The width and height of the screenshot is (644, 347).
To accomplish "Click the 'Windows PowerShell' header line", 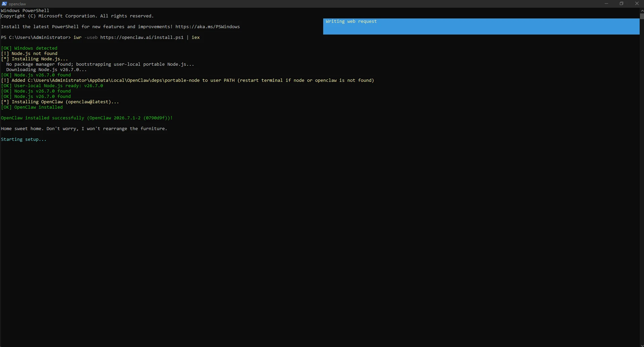I will point(25,11).
